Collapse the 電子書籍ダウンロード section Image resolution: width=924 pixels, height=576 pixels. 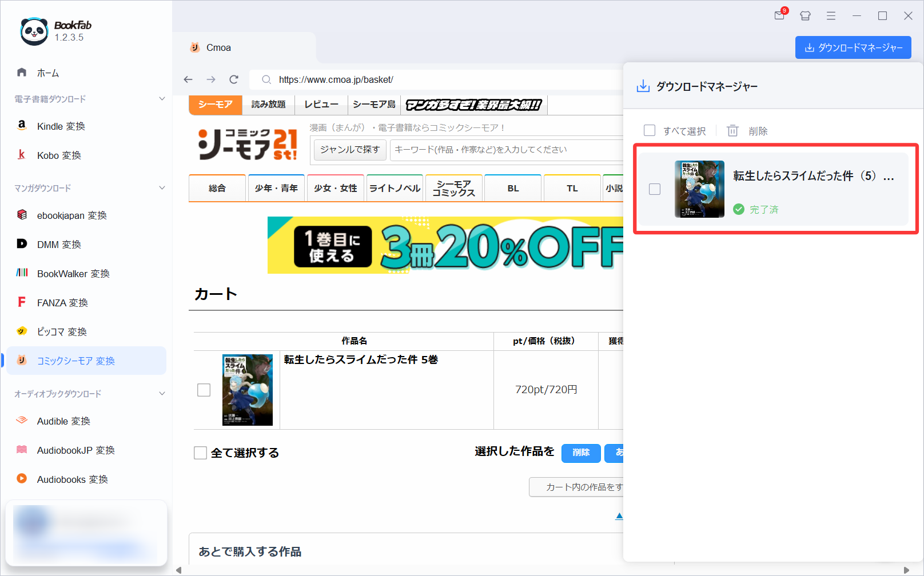162,99
